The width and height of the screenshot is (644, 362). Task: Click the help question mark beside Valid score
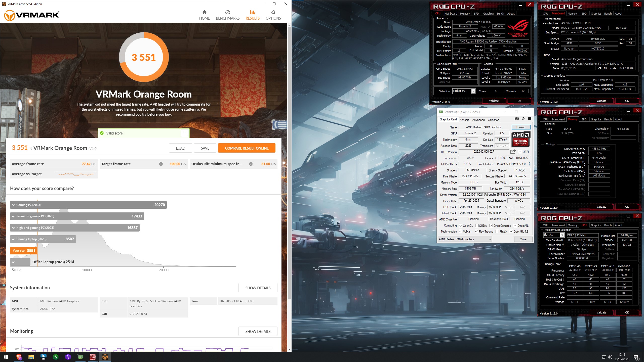tap(185, 133)
